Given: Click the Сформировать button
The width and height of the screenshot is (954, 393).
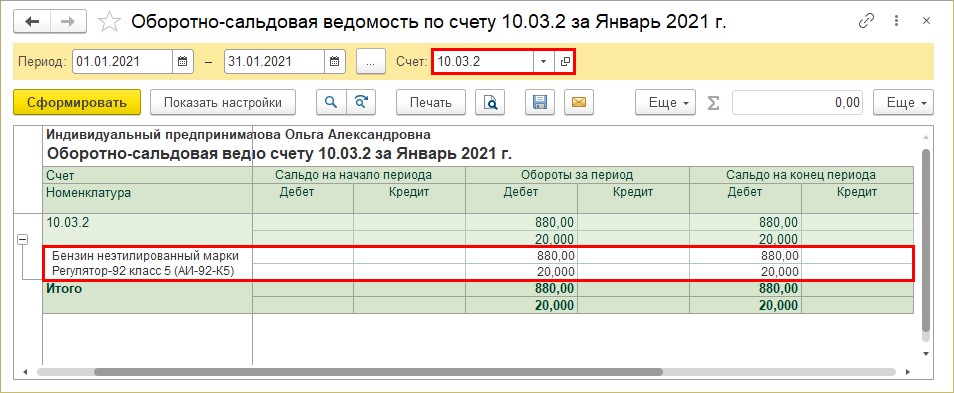Looking at the screenshot, I should click(x=77, y=102).
